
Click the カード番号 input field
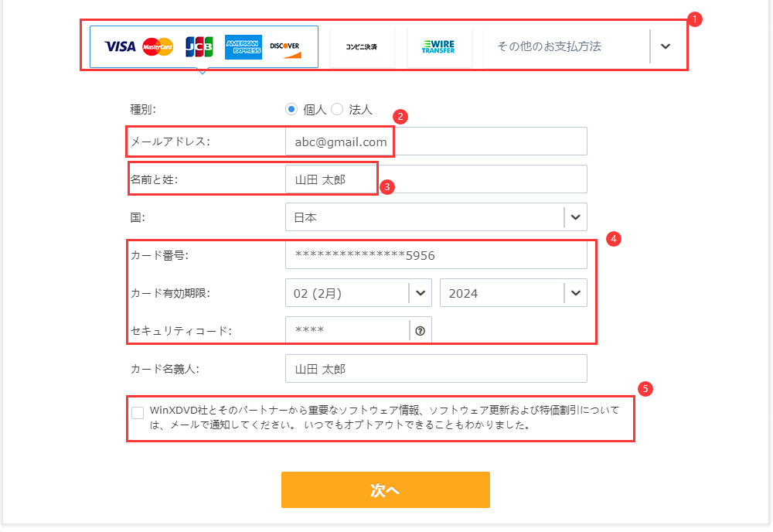(x=436, y=255)
